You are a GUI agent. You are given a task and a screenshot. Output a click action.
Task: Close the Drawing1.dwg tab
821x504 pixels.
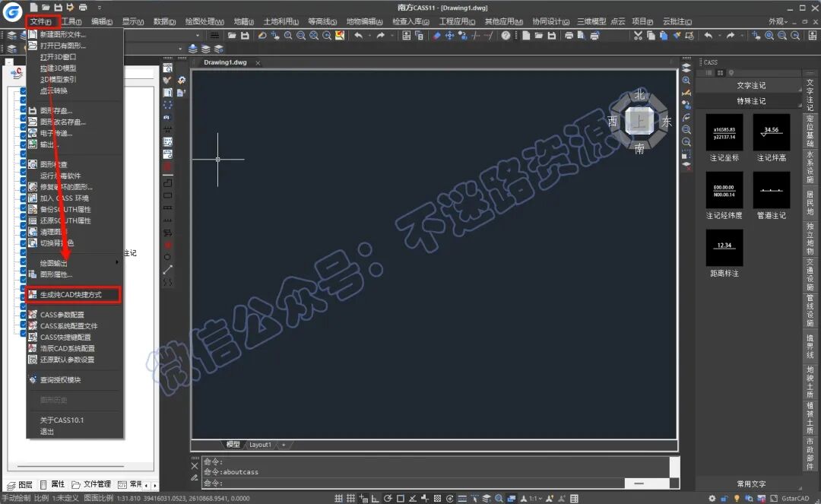click(x=258, y=63)
